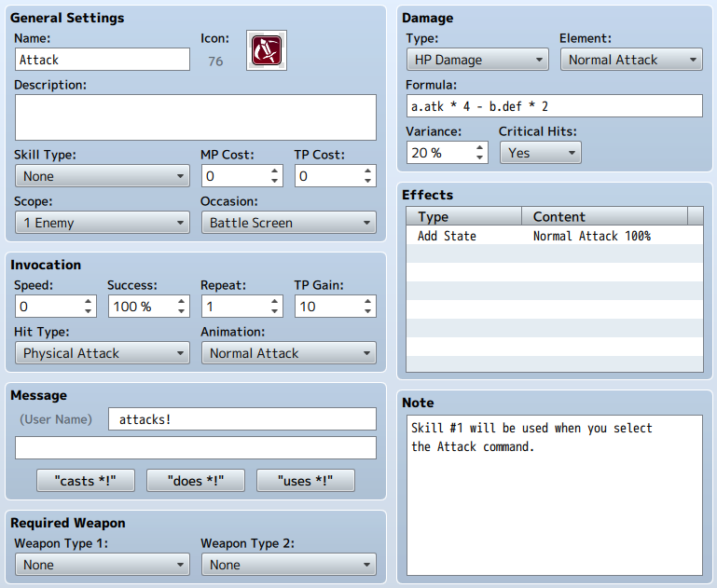
Task: Open the Weapon Type 2 dropdown
Action: [289, 565]
